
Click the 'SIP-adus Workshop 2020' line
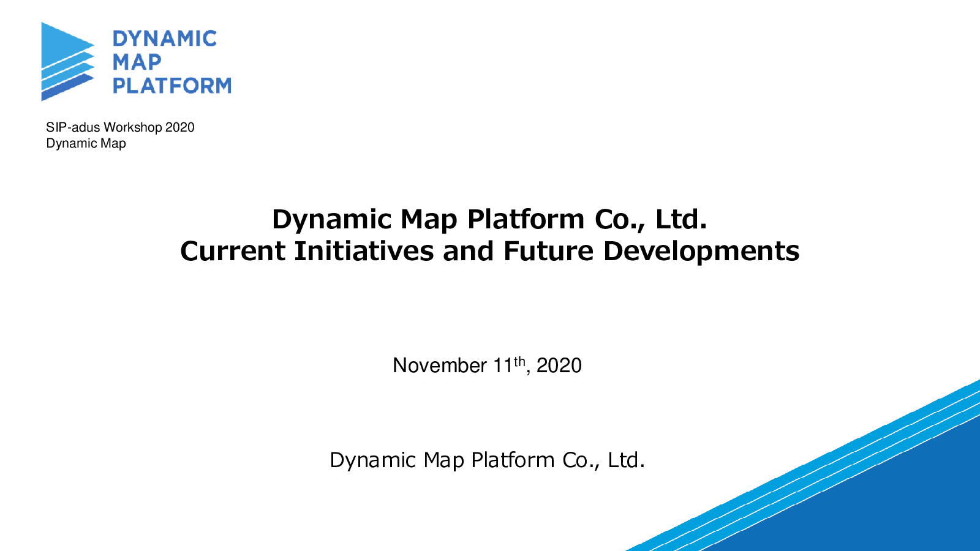(120, 127)
